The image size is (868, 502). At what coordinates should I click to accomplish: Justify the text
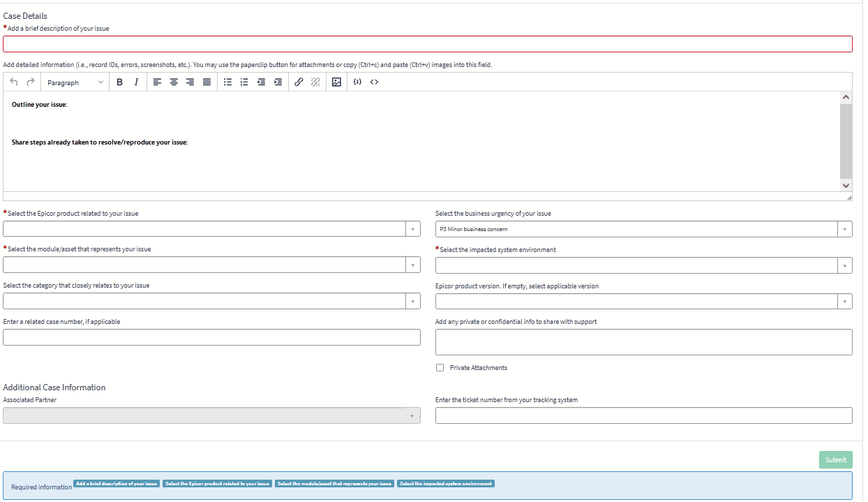click(x=207, y=82)
